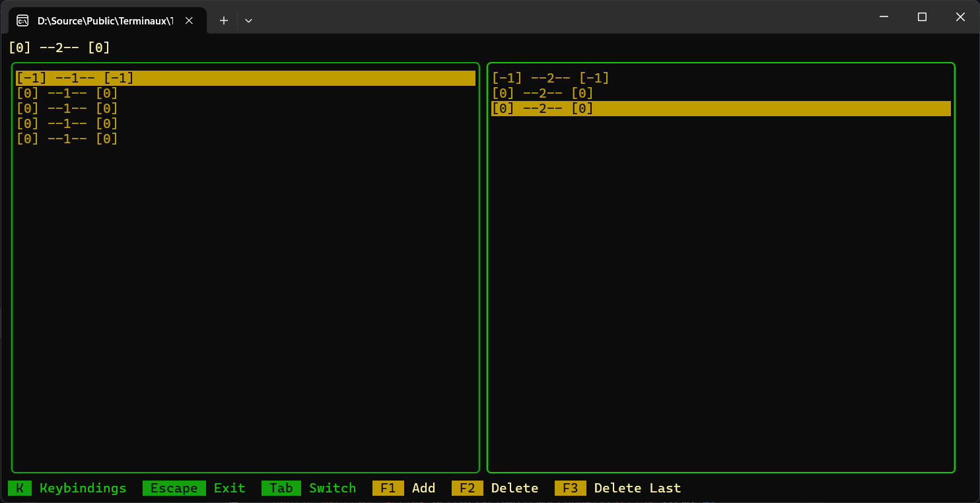
Task: Click the F1 key badge
Action: [388, 488]
